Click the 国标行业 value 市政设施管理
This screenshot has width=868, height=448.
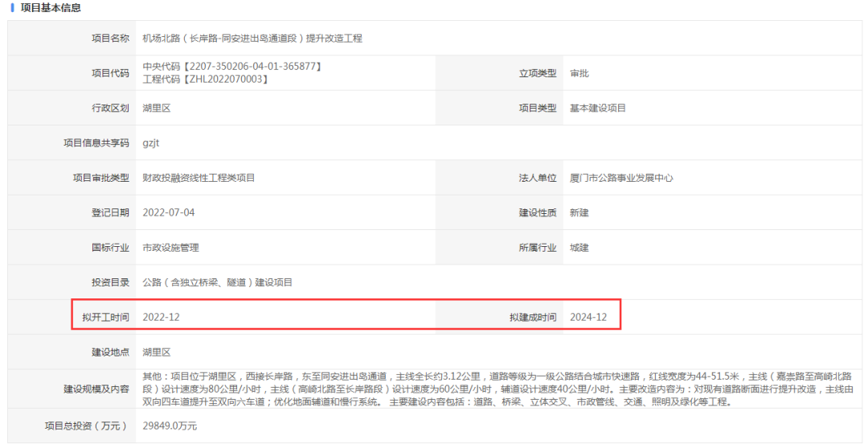point(170,248)
